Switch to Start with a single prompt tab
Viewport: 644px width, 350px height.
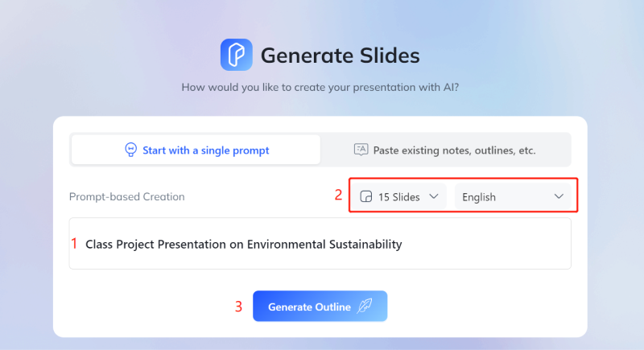(196, 150)
